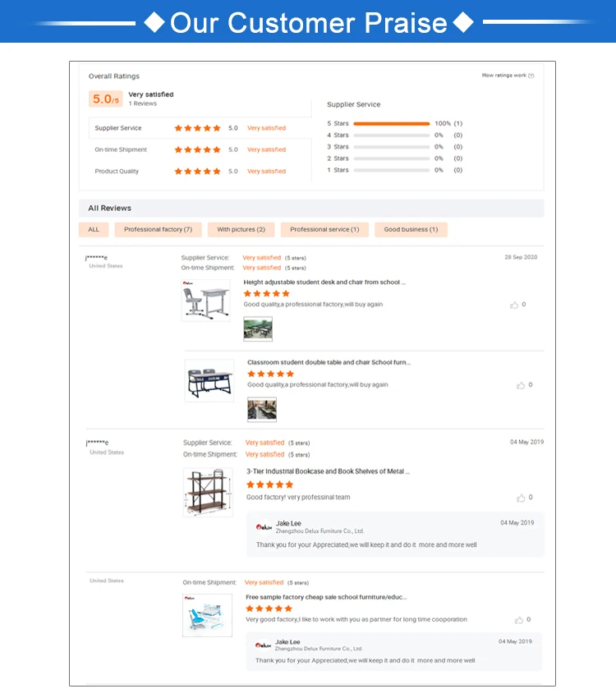Click Jake Lee name in second reply
616x698 pixels.
point(287,642)
